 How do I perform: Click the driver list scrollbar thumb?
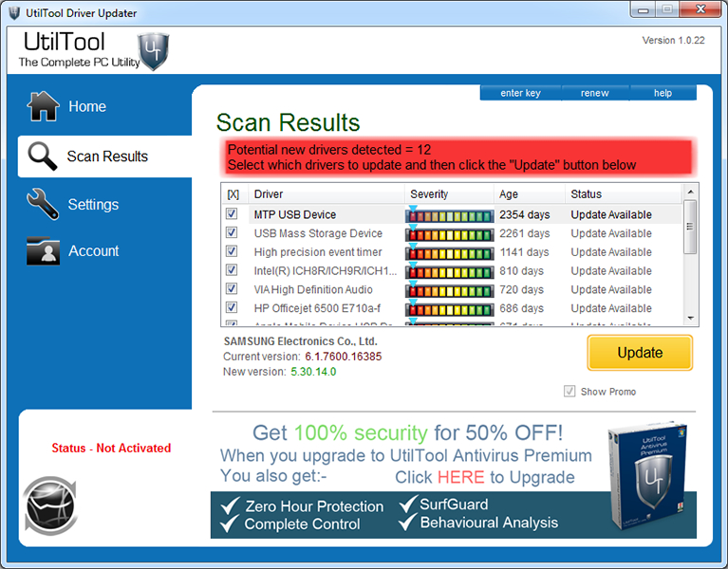[690, 227]
